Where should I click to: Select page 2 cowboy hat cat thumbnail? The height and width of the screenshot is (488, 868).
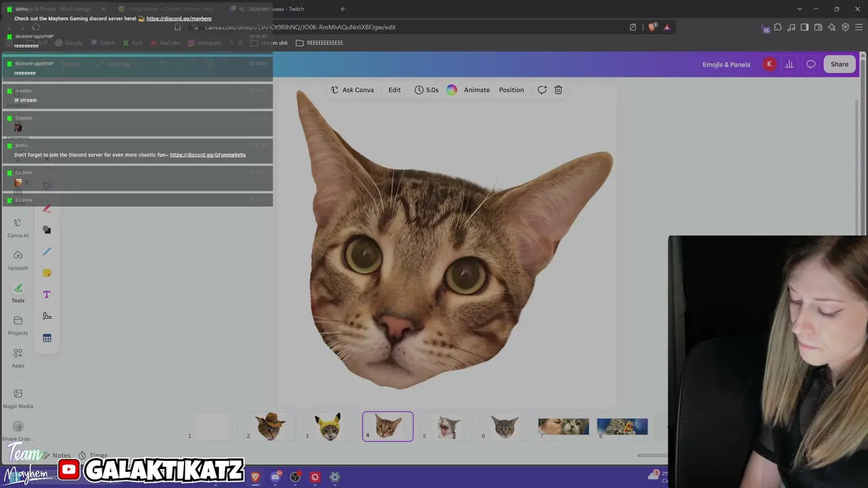point(270,426)
